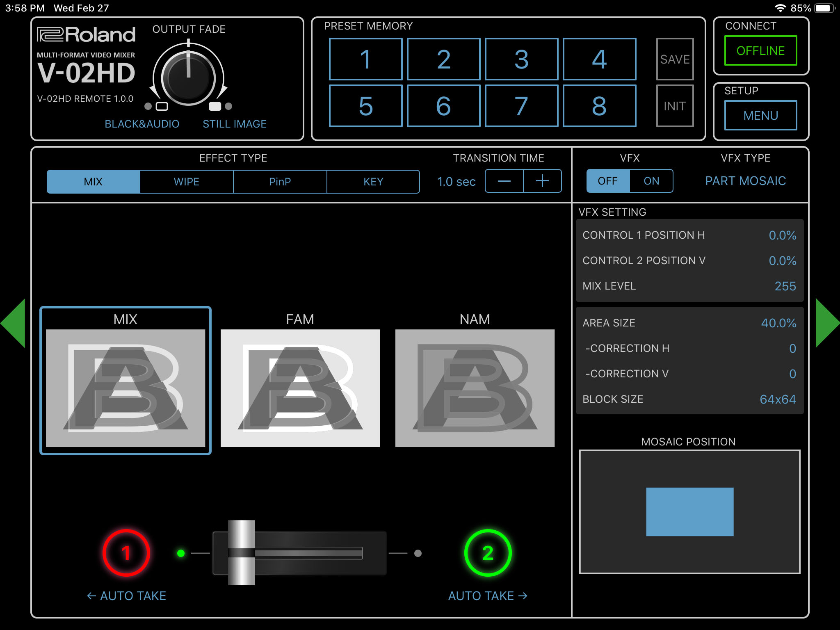Tap the 1.0 sec transition time value

(x=456, y=181)
